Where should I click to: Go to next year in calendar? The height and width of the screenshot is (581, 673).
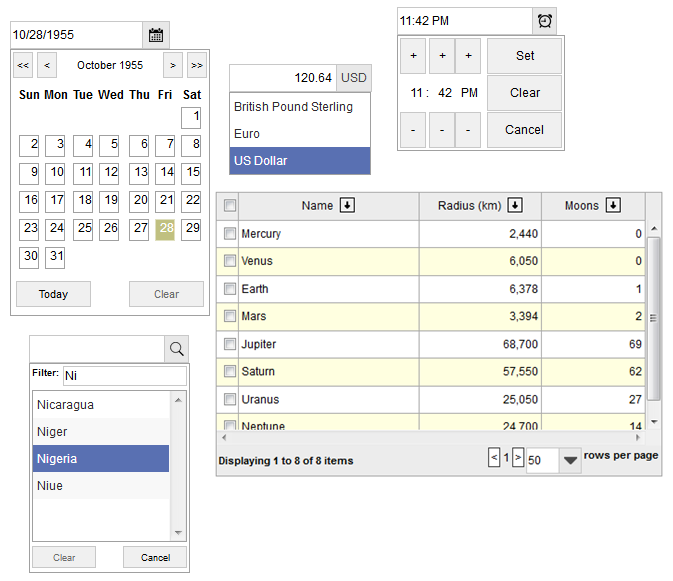[197, 65]
